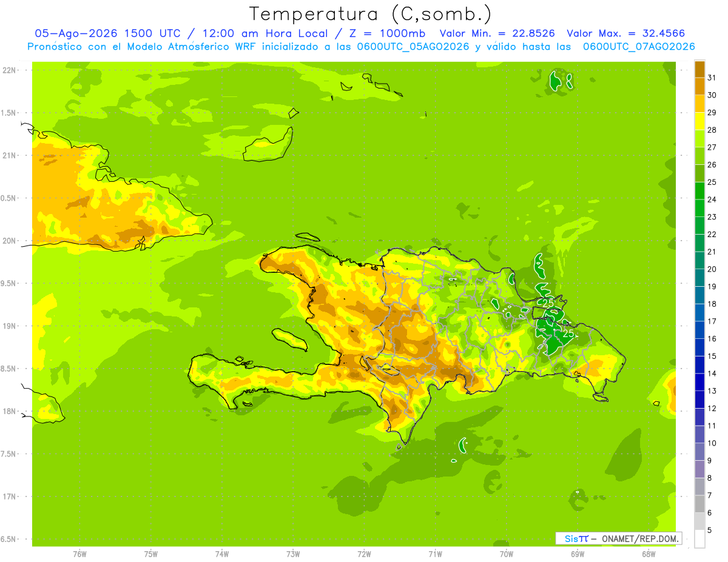
Task: Click the color swatch between 30 and 31
Action: [x=699, y=86]
